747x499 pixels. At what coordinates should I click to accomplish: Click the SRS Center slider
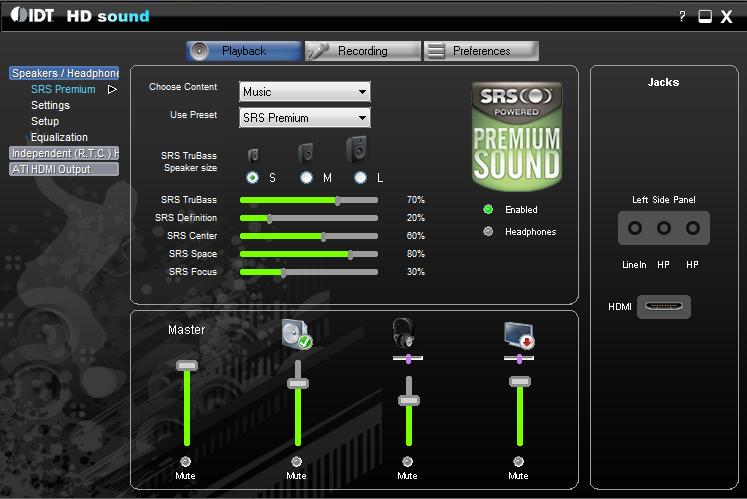pyautogui.click(x=309, y=236)
